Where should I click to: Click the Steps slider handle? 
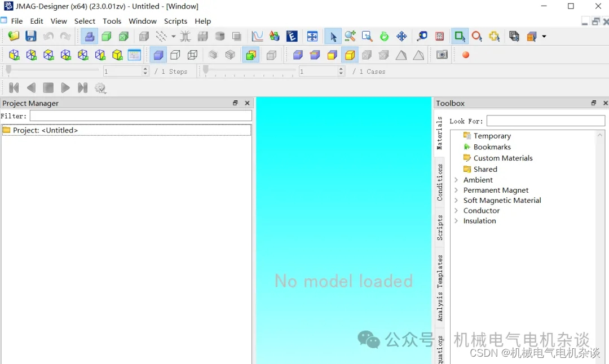click(8, 70)
